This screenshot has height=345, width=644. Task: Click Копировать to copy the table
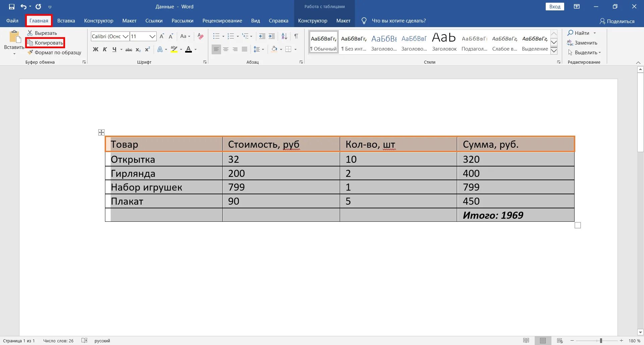pyautogui.click(x=45, y=43)
